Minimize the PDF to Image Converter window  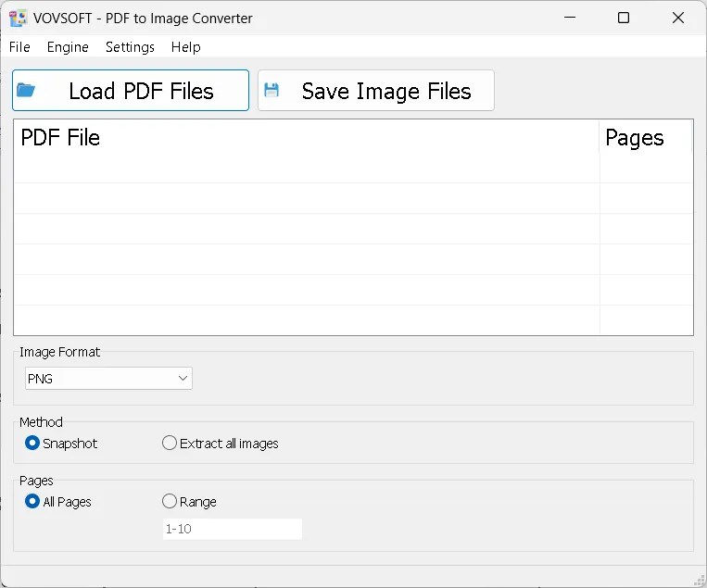click(x=570, y=18)
